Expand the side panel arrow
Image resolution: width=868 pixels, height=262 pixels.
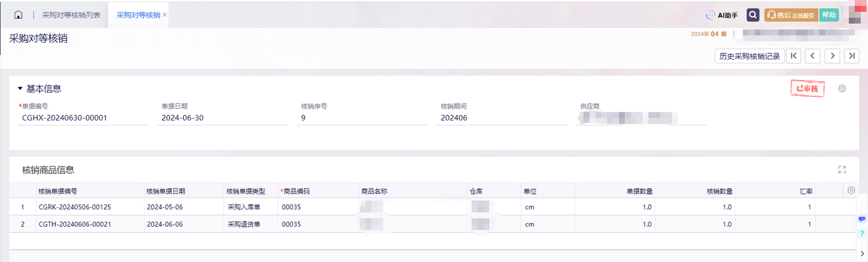click(862, 254)
